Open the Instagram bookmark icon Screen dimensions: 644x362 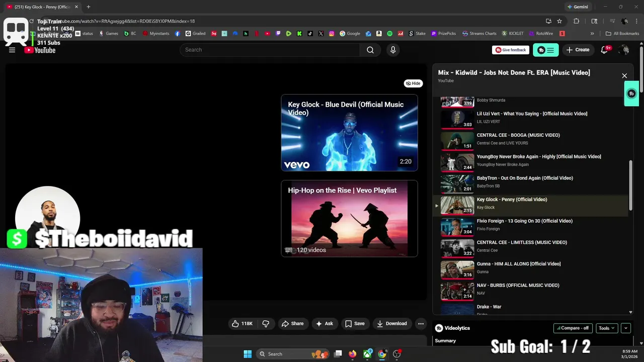coord(332,34)
